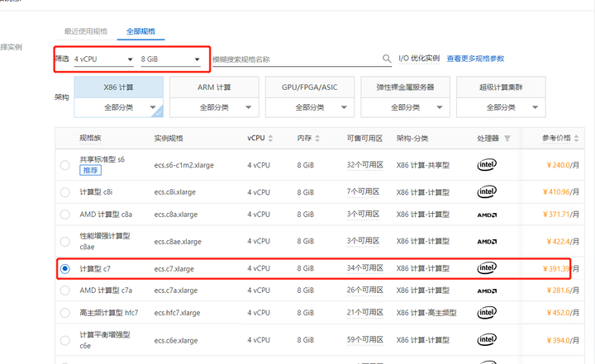Select 性能增强计算型 c8ae radio button

click(x=65, y=242)
